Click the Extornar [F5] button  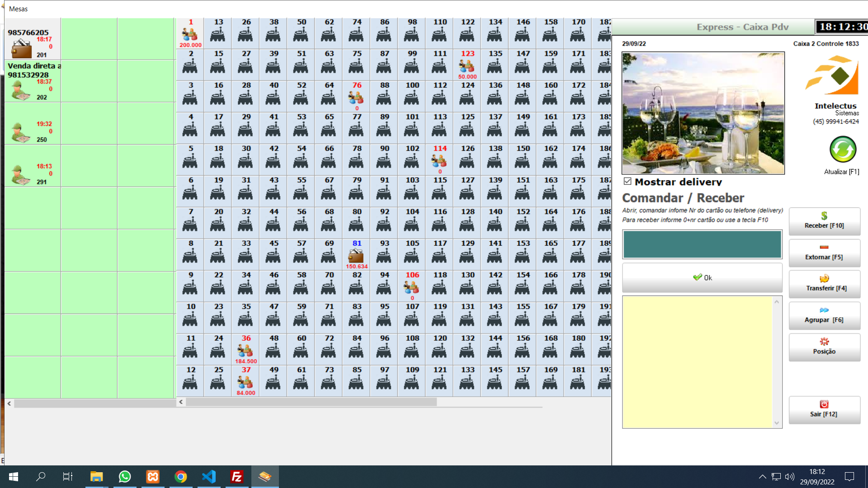tap(824, 253)
